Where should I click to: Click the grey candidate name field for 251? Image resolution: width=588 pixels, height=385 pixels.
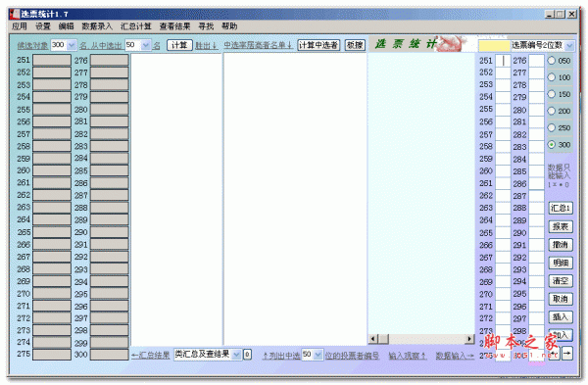click(52, 60)
